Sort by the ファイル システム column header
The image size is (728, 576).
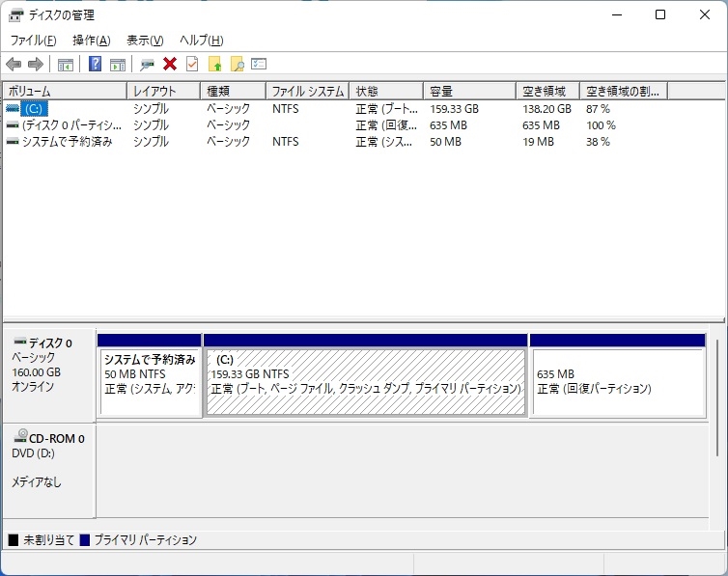click(x=308, y=91)
